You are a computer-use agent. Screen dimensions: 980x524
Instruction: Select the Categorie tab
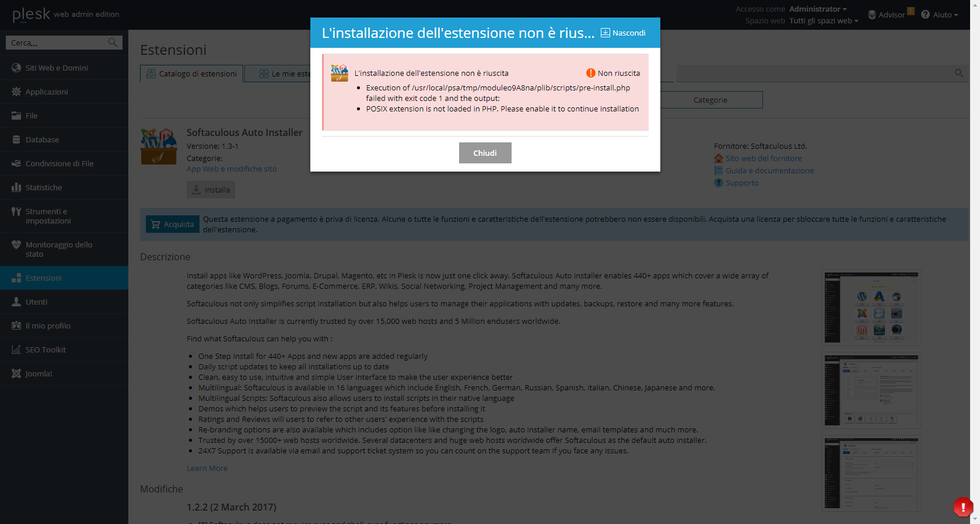[710, 100]
